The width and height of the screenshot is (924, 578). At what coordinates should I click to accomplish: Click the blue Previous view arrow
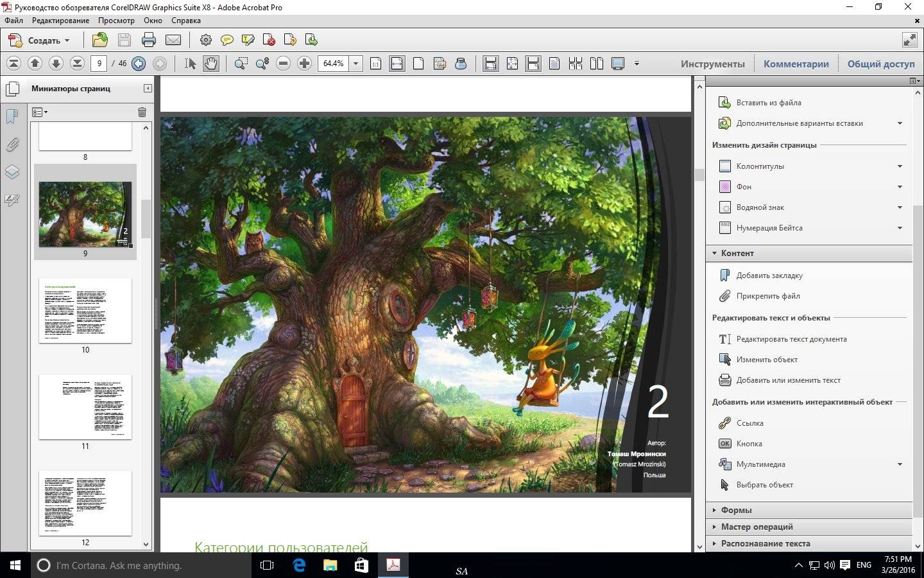[139, 63]
